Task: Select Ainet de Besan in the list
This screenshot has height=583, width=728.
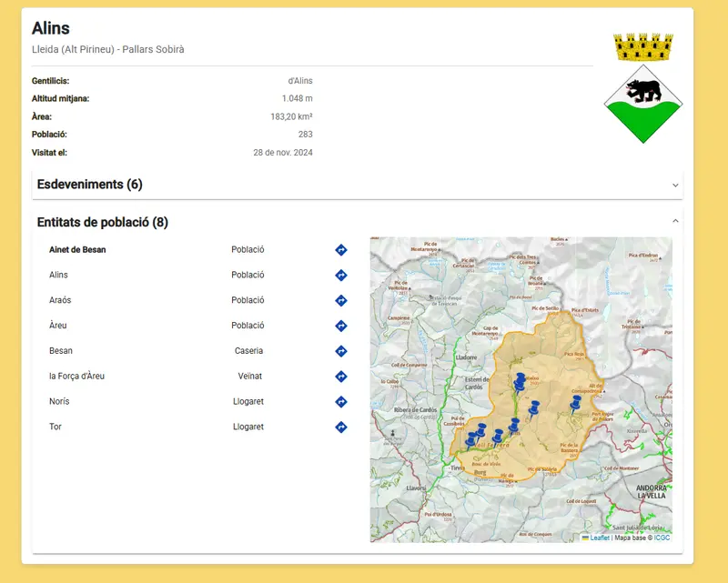Action: pyautogui.click(x=77, y=250)
